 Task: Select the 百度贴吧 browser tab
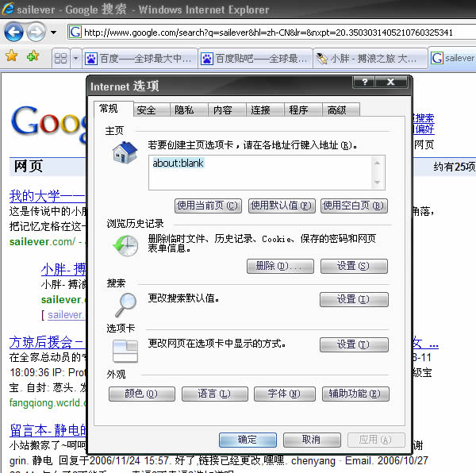coord(253,59)
